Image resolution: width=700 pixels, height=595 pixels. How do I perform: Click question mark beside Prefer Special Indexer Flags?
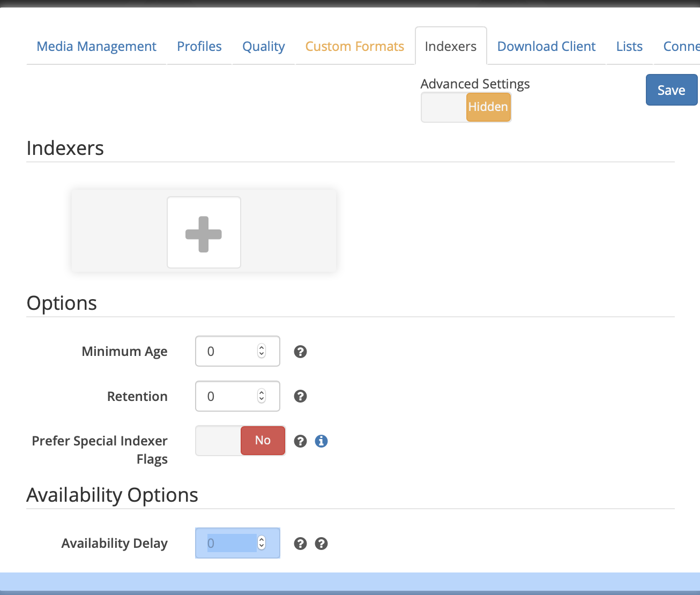click(x=300, y=441)
